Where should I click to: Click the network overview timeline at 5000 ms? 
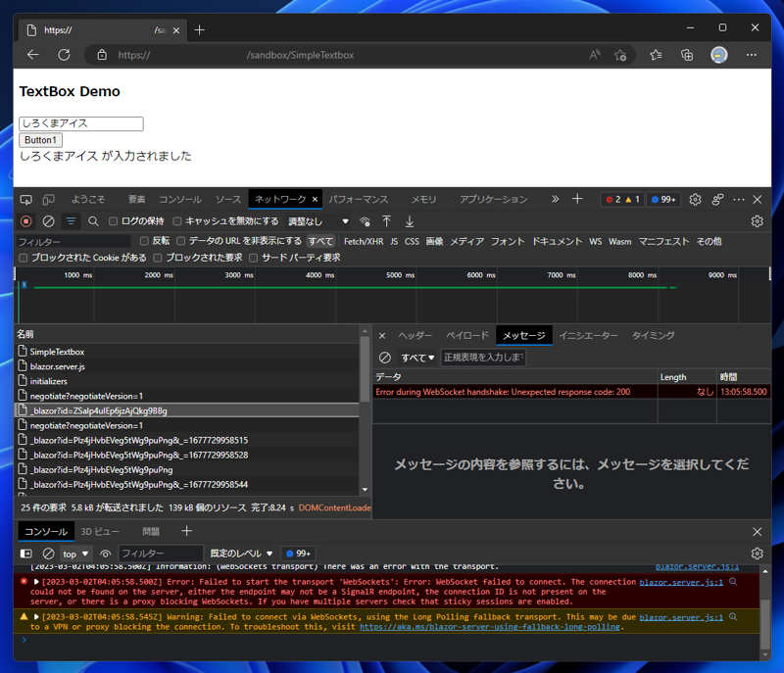pos(416,295)
